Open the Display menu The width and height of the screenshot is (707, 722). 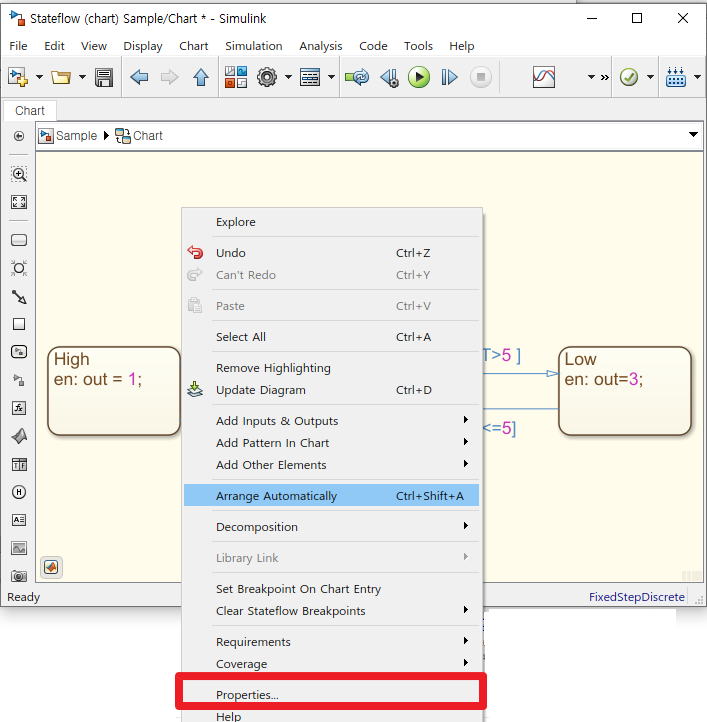point(143,46)
